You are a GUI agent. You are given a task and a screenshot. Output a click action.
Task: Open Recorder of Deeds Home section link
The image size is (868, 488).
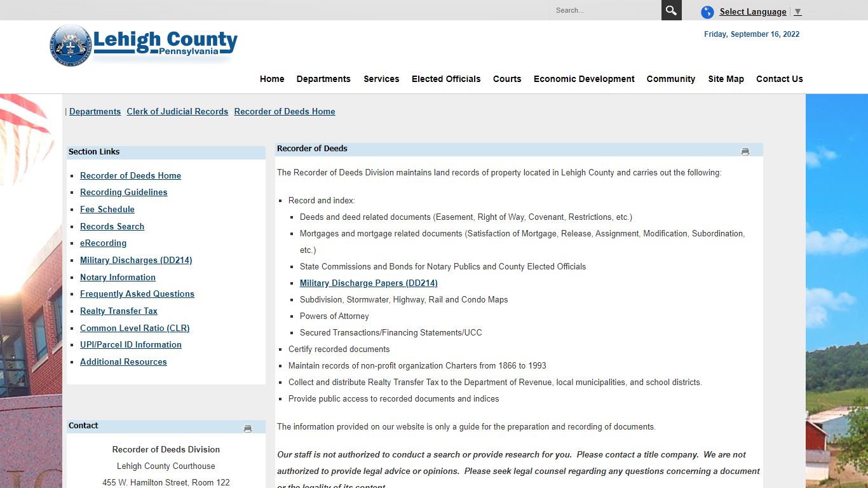point(130,175)
